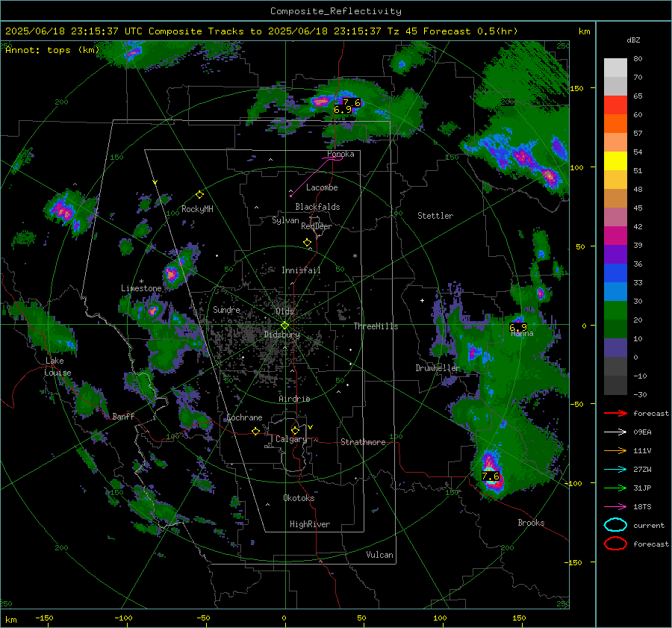Click the dBZ legend heading
This screenshot has height=628, width=672.
coord(633,40)
